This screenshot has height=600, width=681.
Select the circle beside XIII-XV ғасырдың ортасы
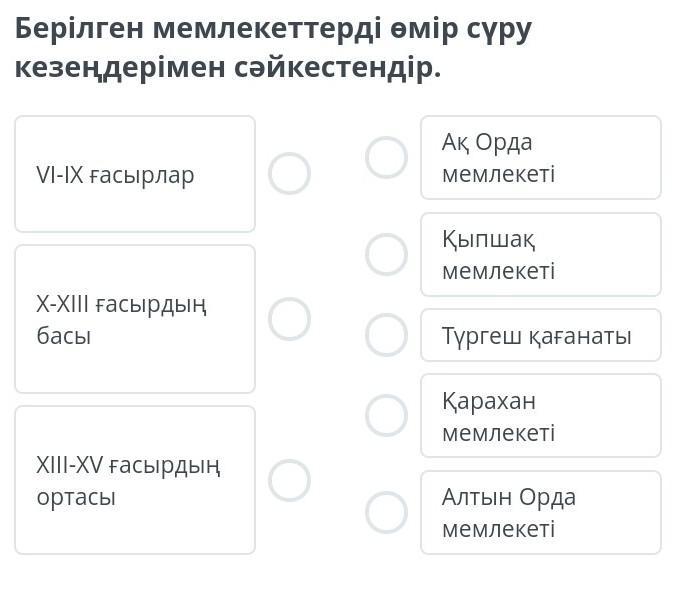(x=289, y=480)
